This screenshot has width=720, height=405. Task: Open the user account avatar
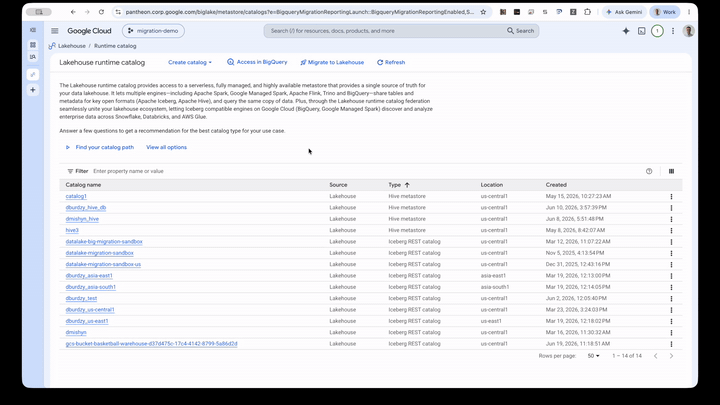(x=688, y=31)
